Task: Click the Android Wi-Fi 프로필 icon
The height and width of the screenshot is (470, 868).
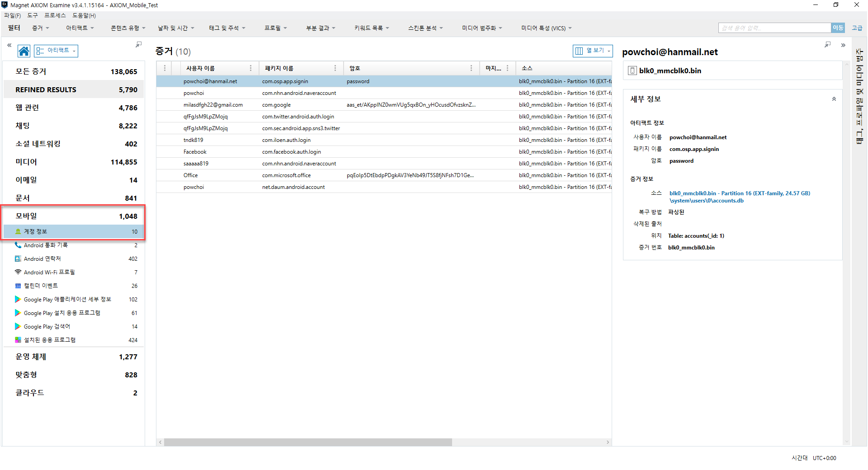Action: tap(18, 272)
